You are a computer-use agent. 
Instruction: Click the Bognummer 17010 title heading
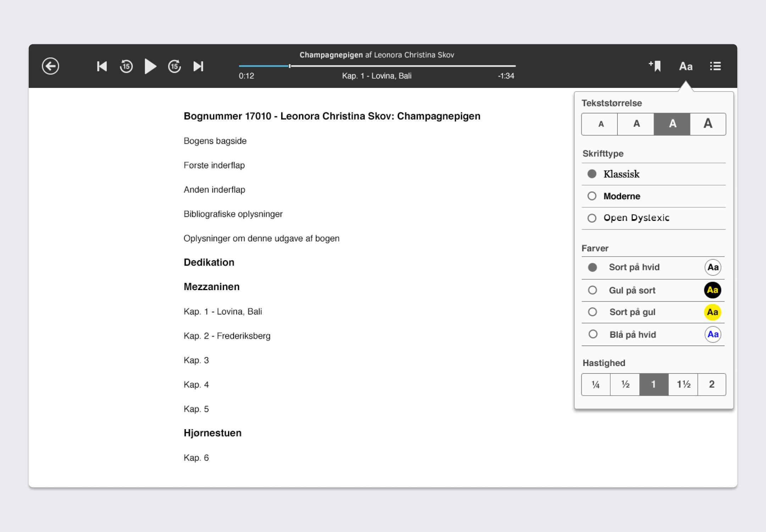(332, 116)
